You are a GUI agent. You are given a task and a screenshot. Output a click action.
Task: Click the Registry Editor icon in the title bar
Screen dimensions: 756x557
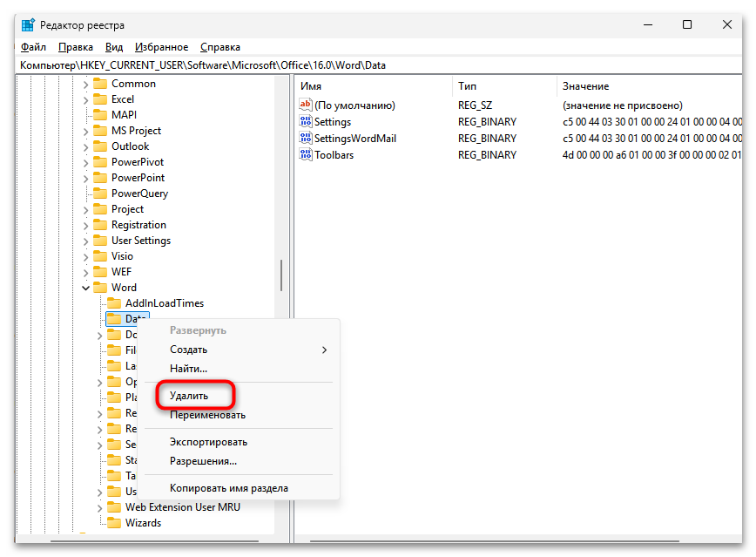tap(26, 25)
